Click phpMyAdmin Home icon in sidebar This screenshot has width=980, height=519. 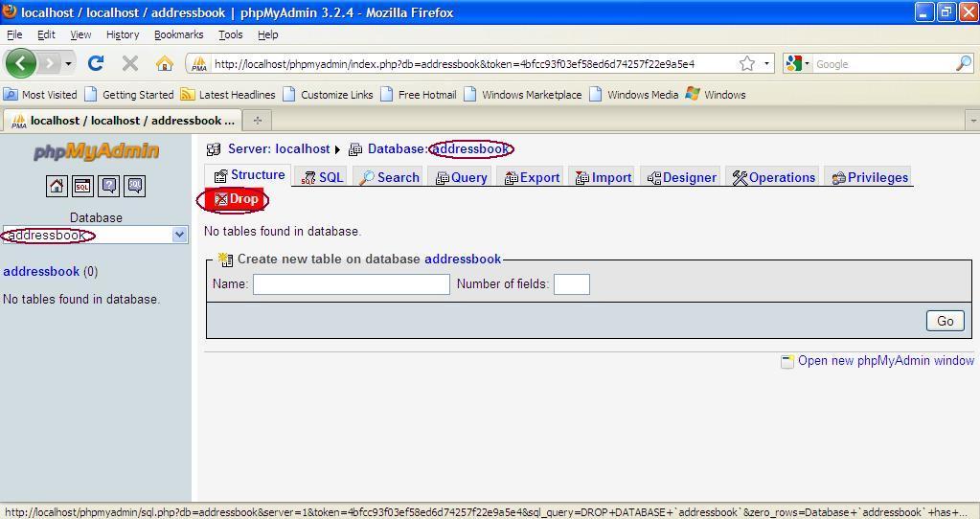click(x=57, y=186)
